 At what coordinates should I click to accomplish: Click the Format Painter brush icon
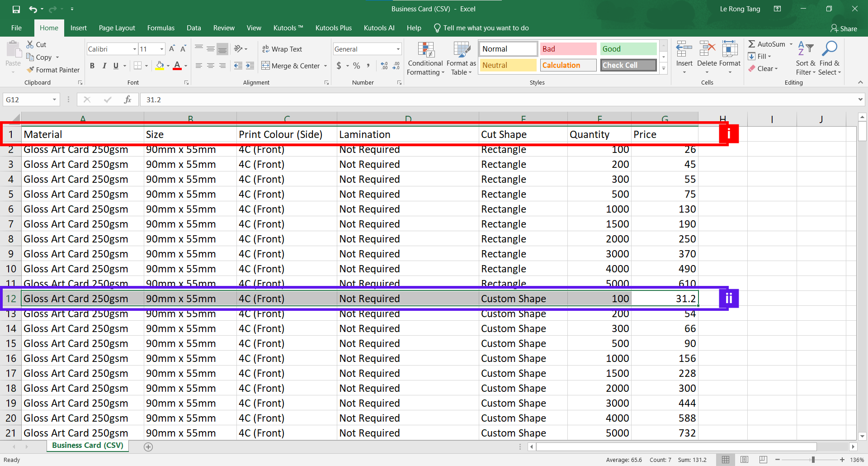click(x=30, y=70)
